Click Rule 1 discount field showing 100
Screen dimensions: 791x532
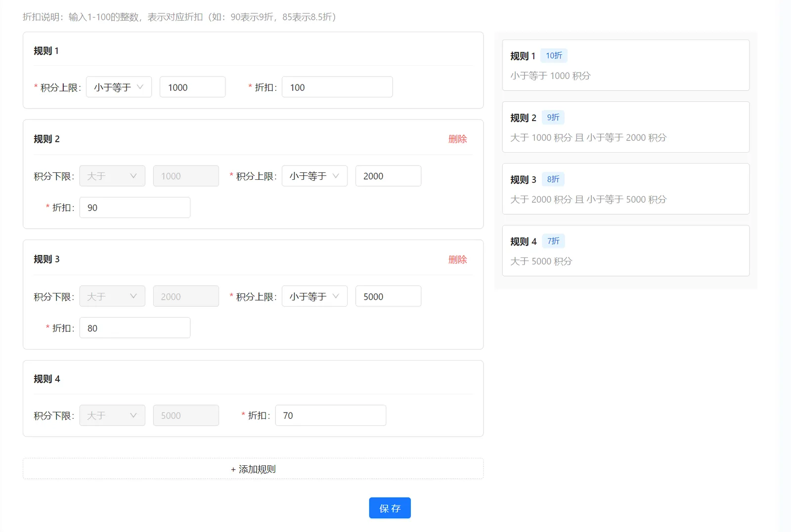pyautogui.click(x=337, y=87)
